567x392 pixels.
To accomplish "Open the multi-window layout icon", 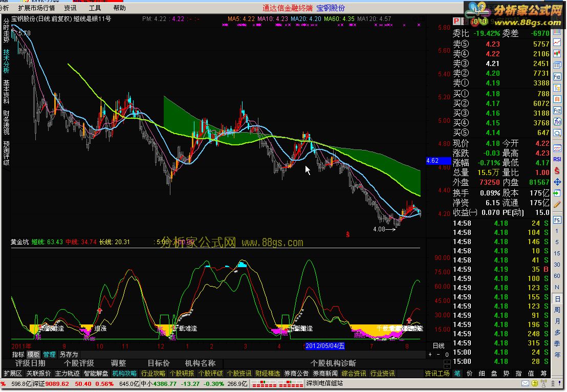I will tap(557, 65).
